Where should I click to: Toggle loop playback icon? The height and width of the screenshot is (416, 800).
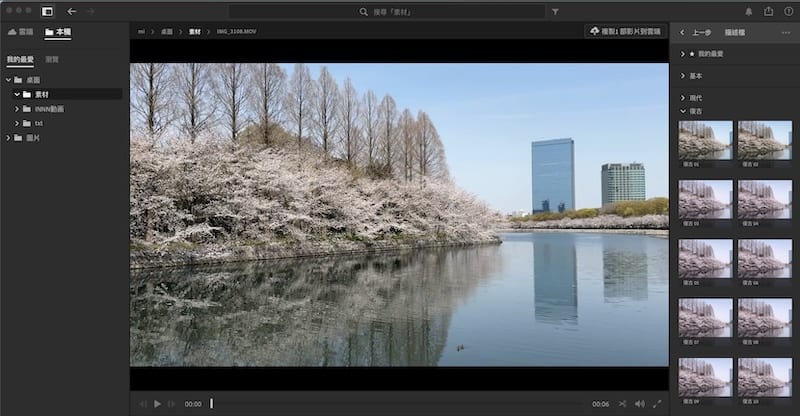(x=622, y=404)
